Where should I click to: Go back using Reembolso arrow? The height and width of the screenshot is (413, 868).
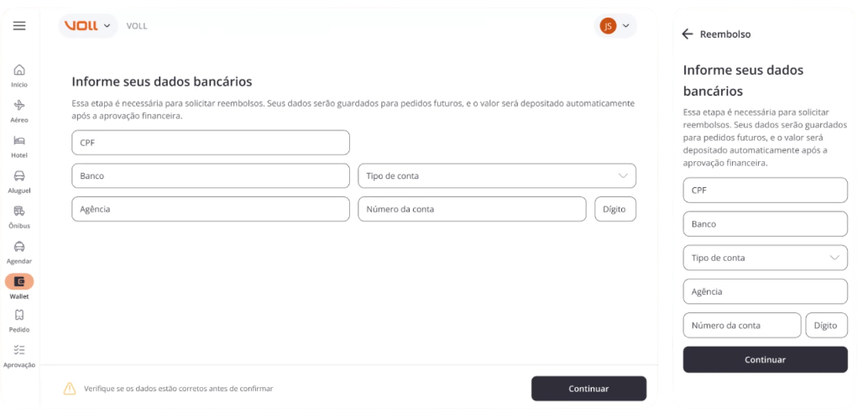tap(688, 34)
